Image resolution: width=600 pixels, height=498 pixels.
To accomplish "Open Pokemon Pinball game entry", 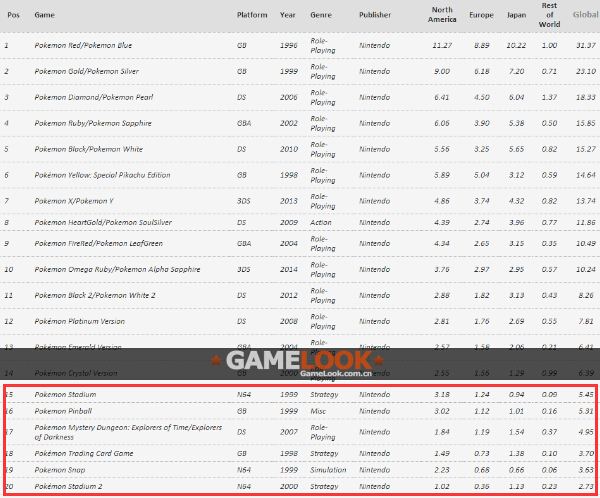I will pos(63,411).
